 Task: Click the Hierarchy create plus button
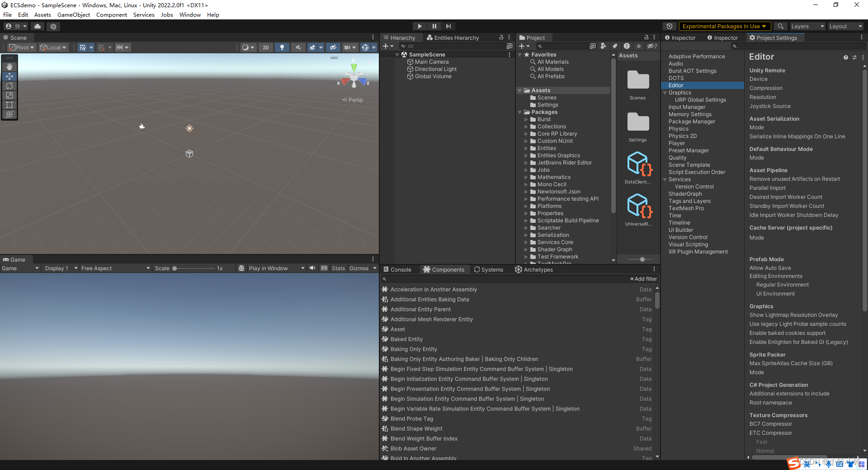(x=388, y=46)
